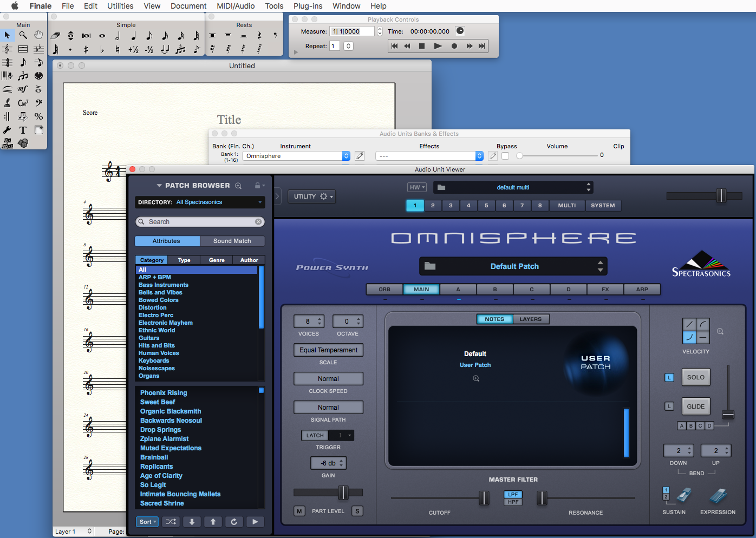The width and height of the screenshot is (756, 538).
Task: Click Play in Playback Controls
Action: (x=438, y=46)
